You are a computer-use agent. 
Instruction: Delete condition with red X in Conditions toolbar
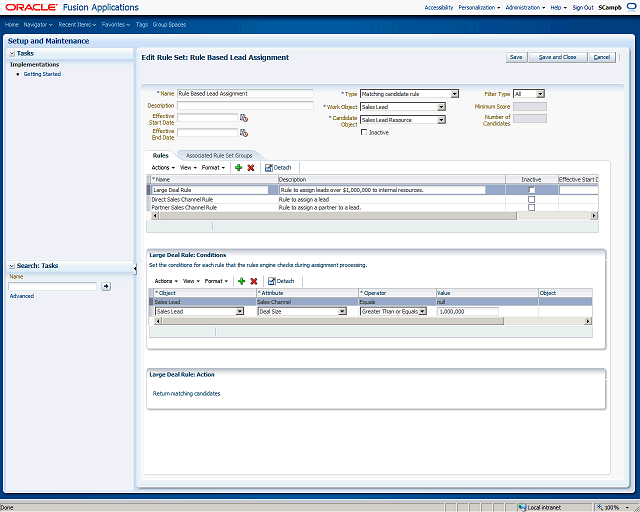253,281
